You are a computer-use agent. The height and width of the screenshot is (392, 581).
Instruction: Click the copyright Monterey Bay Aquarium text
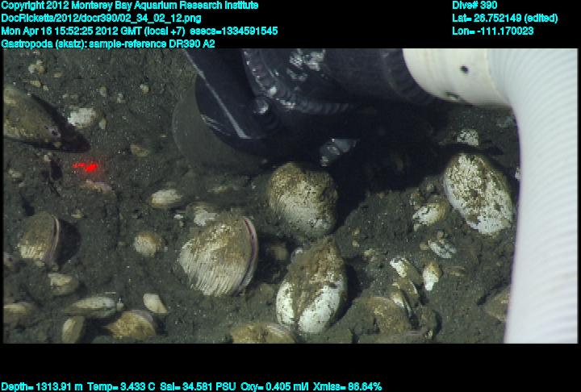point(130,6)
